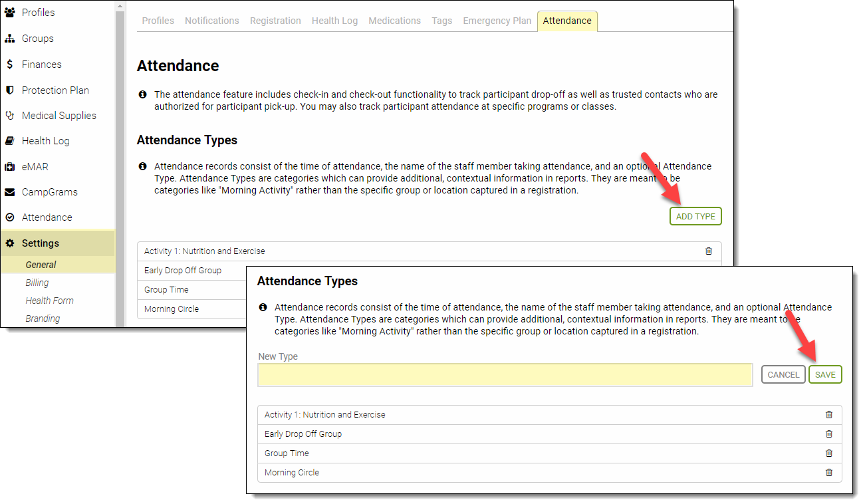Delete the Early Drop Off Group type
863x504 pixels.
[829, 433]
